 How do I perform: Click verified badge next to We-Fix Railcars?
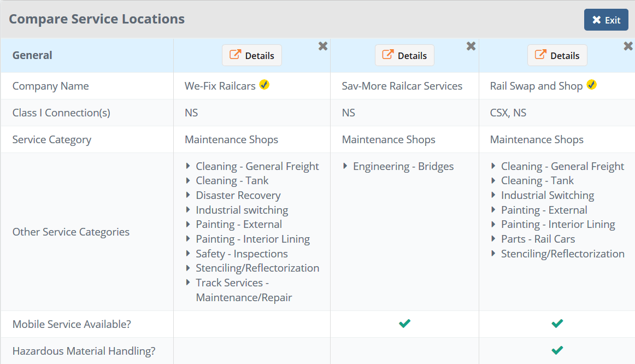pyautogui.click(x=264, y=85)
